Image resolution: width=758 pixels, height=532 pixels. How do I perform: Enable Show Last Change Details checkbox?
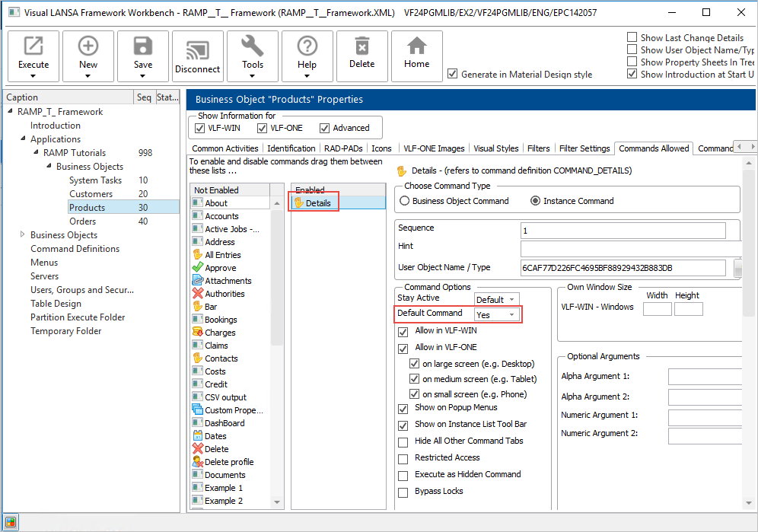click(x=632, y=37)
